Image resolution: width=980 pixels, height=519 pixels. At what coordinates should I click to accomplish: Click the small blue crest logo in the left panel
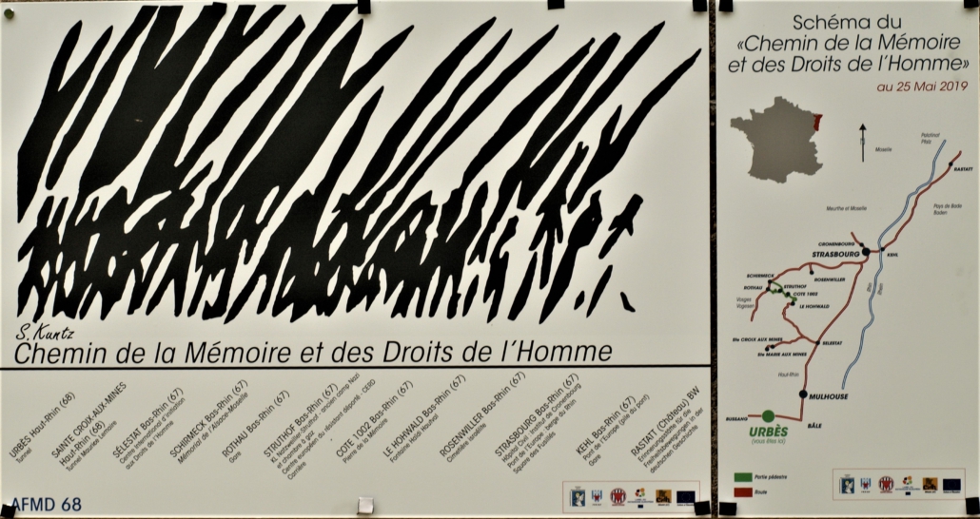tap(597, 496)
